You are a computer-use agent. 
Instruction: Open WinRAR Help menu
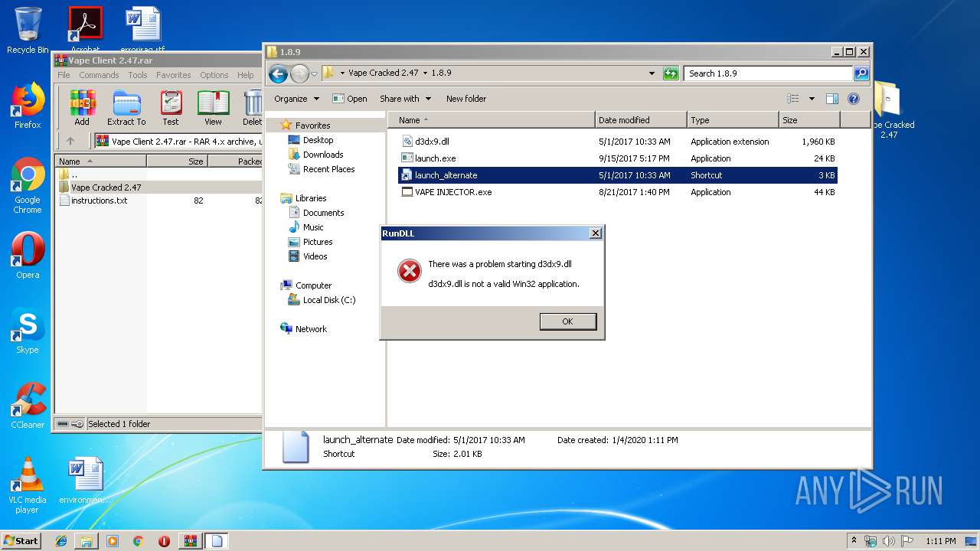246,75
